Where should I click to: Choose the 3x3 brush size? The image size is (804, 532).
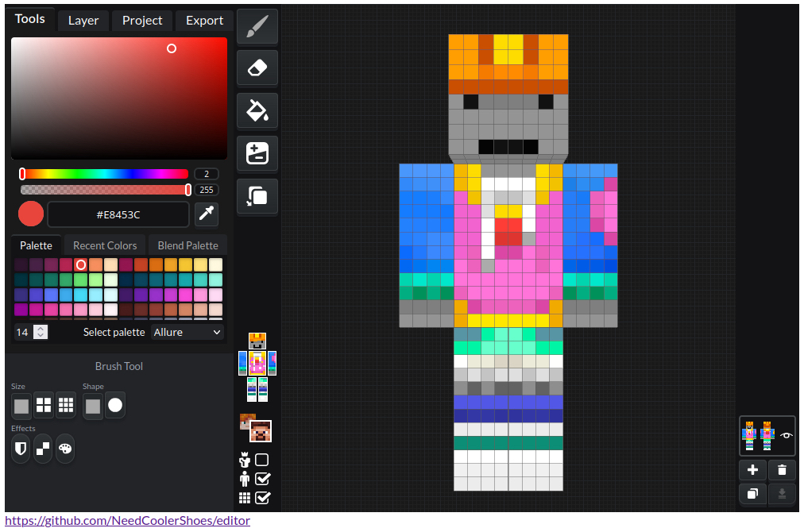[66, 405]
